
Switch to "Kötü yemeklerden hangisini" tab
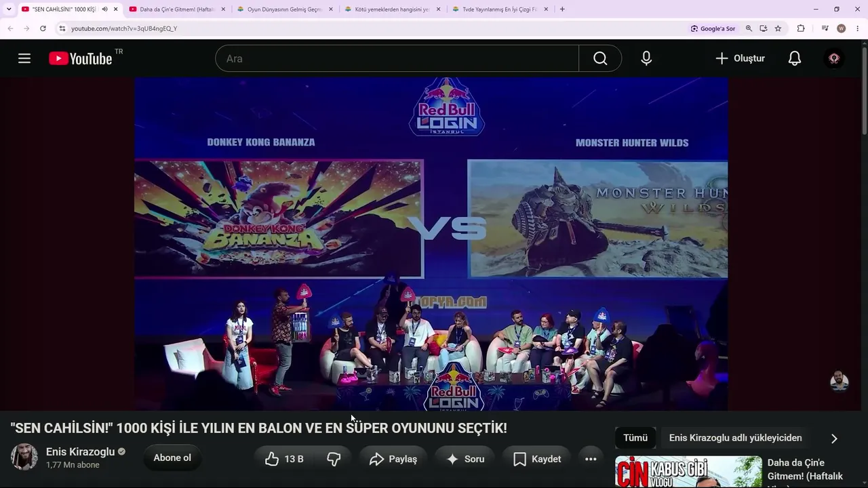coord(392,9)
